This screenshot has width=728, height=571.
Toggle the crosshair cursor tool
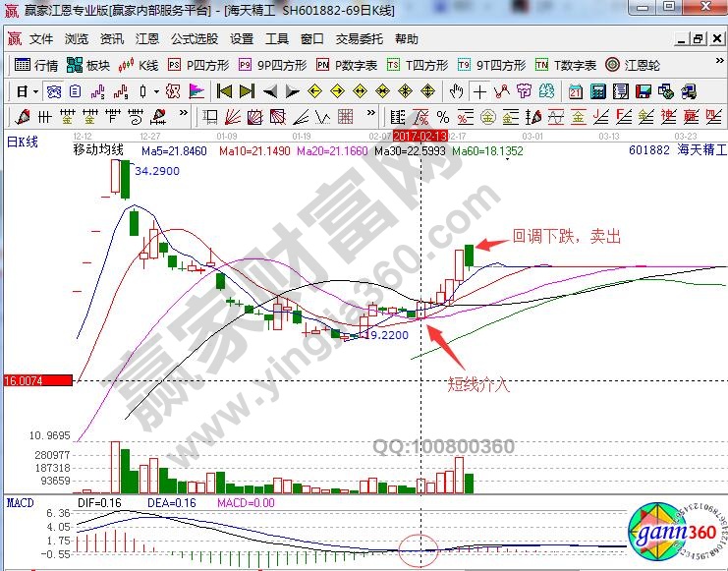pyautogui.click(x=479, y=91)
